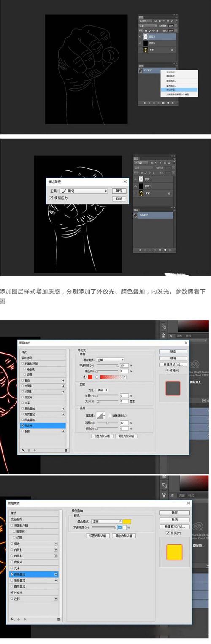211x644 pixels.
Task: Open 方法 柔和 dropdown in Outer Glow
Action: click(x=102, y=390)
